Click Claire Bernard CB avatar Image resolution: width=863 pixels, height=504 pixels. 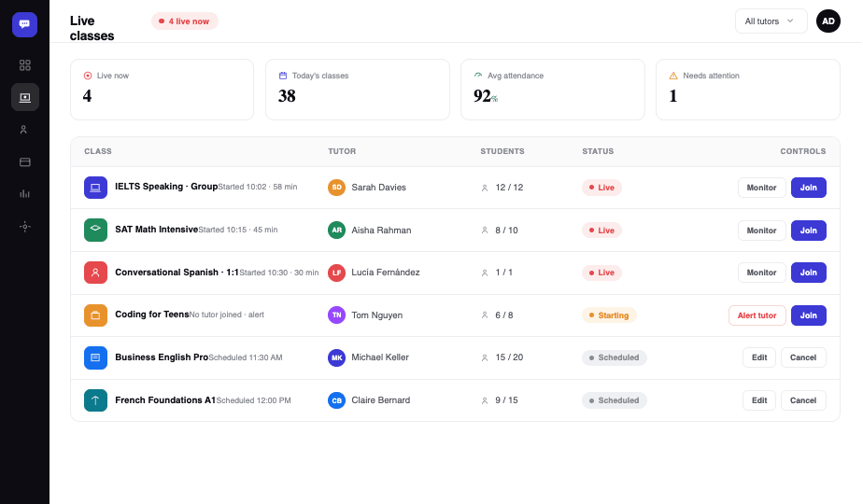tap(336, 400)
